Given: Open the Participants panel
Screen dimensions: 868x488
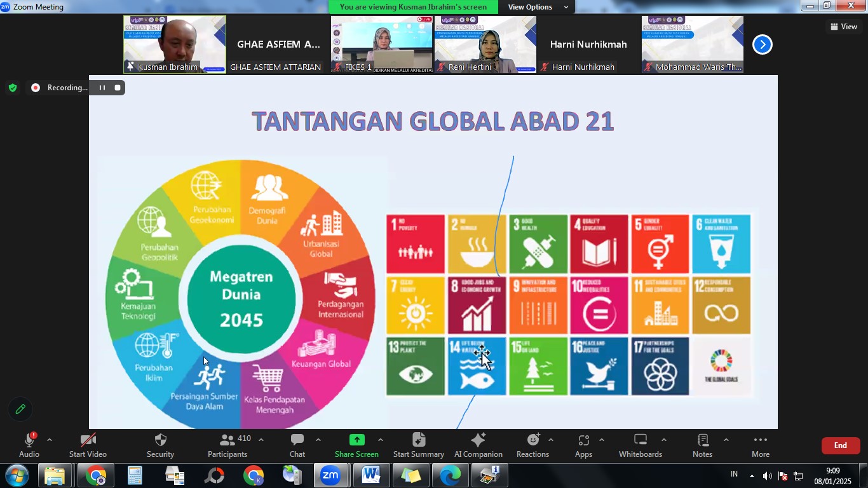Looking at the screenshot, I should 227,445.
